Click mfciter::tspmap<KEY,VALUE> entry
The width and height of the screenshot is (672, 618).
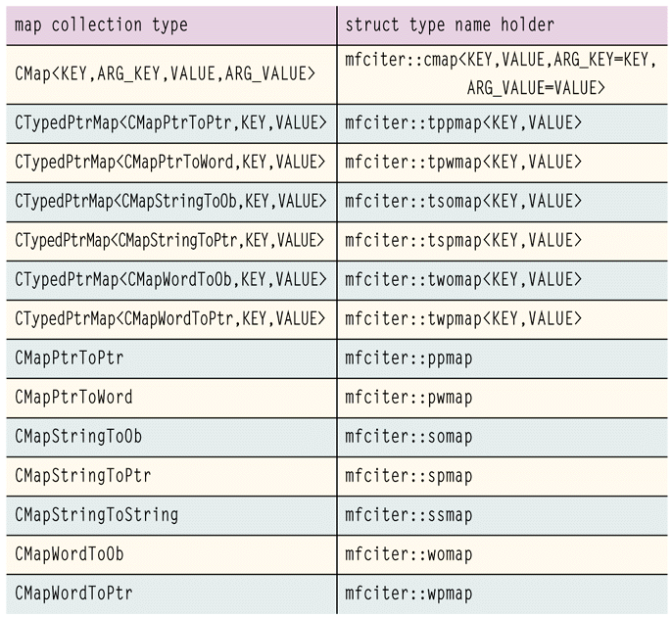(x=463, y=240)
